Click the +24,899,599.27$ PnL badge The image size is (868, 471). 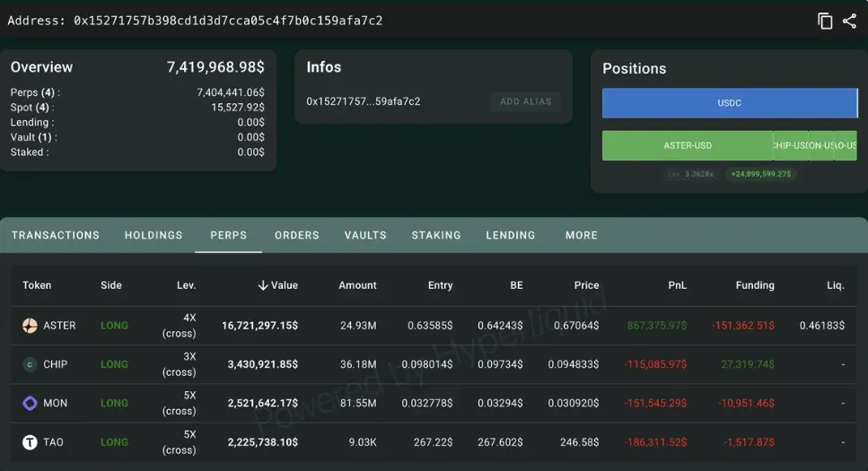761,174
